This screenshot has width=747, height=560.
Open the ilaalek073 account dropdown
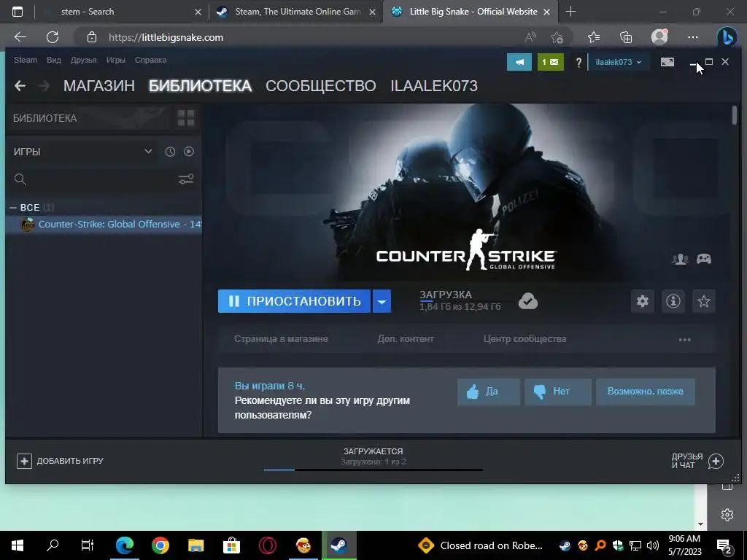pyautogui.click(x=618, y=62)
